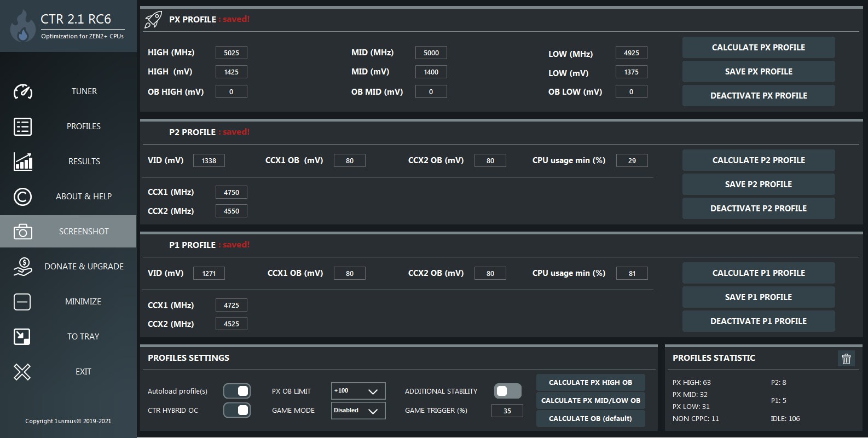
Task: Click DEACTIVATE PX PROFILE button
Action: [759, 96]
